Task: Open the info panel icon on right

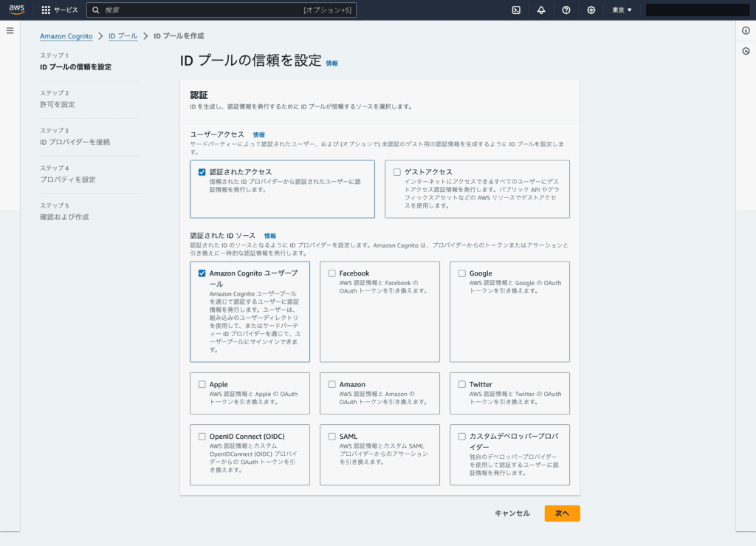Action: pos(746,30)
